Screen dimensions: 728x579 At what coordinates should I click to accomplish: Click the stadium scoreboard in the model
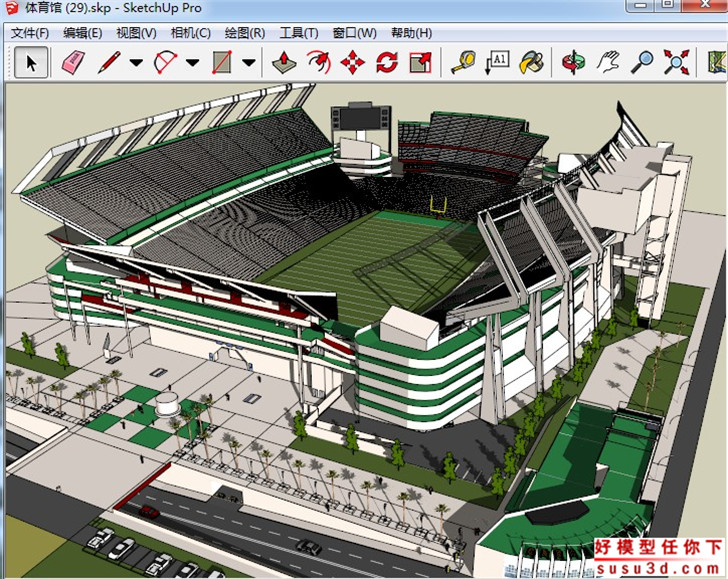[x=361, y=117]
